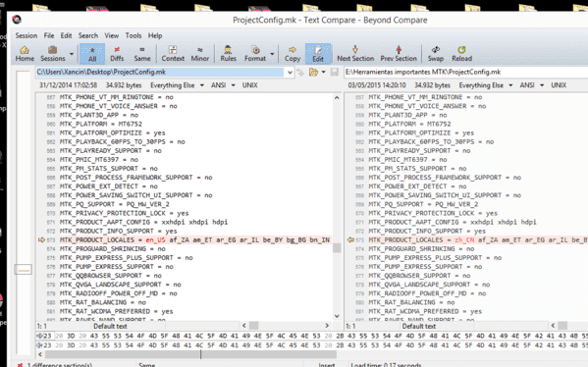Click the Beyond Compare app icon in title bar
Image resolution: width=588 pixels, height=367 pixels.
click(x=17, y=20)
